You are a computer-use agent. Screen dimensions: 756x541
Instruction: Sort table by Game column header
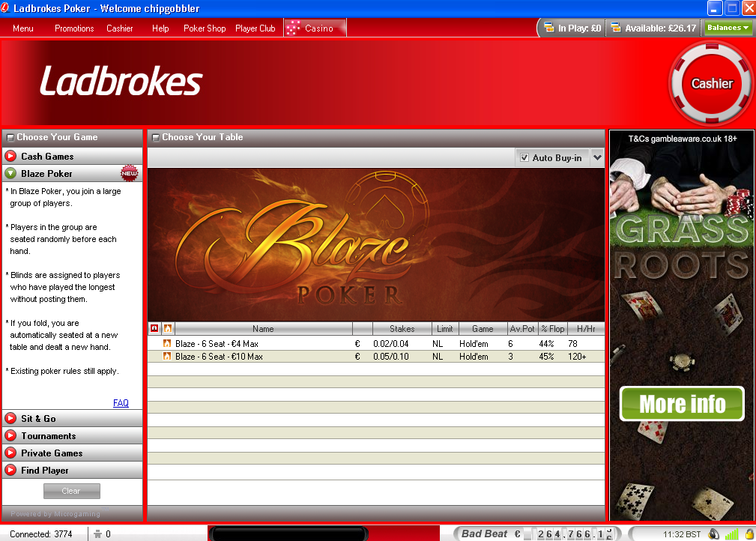(x=483, y=328)
